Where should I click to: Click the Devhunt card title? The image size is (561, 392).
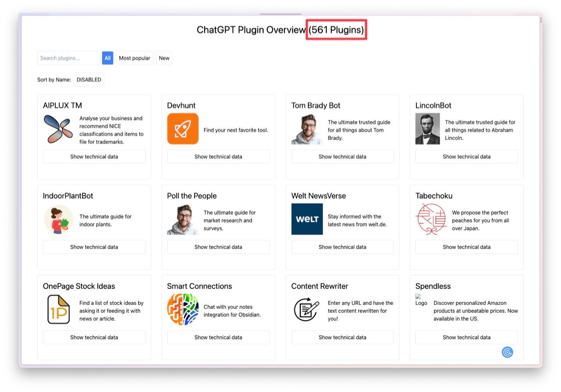181,105
